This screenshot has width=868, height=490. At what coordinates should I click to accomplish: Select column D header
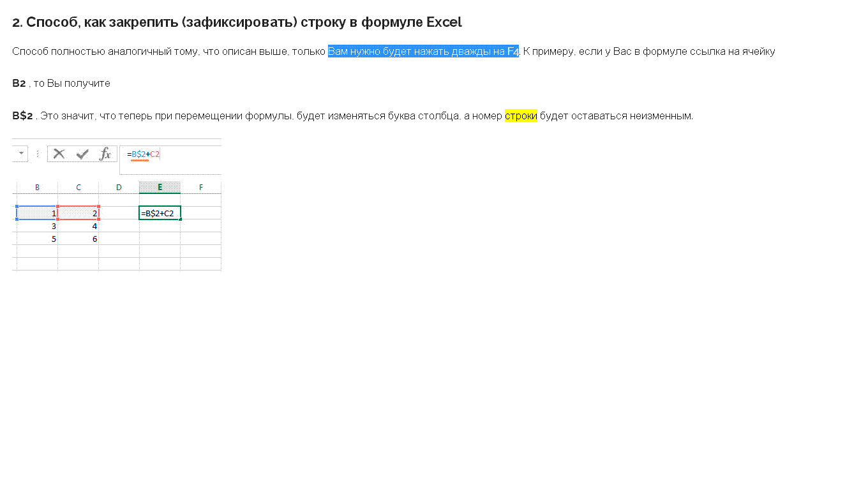[119, 187]
